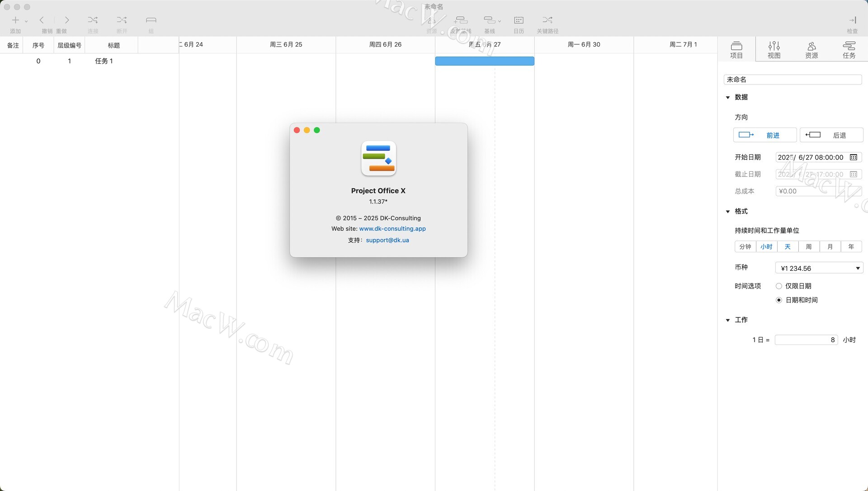The width and height of the screenshot is (868, 491).
Task: Click the Undo (撤销) arrow
Action: click(x=42, y=20)
